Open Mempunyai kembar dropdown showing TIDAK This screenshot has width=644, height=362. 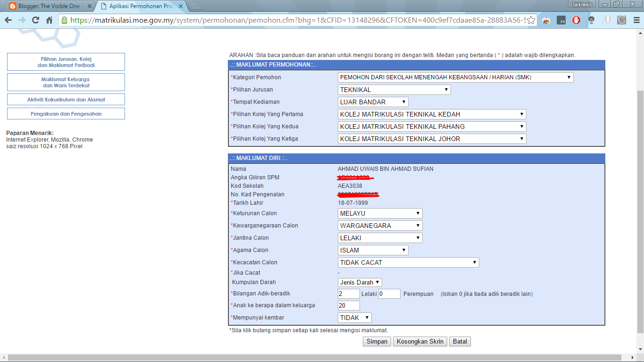(355, 318)
